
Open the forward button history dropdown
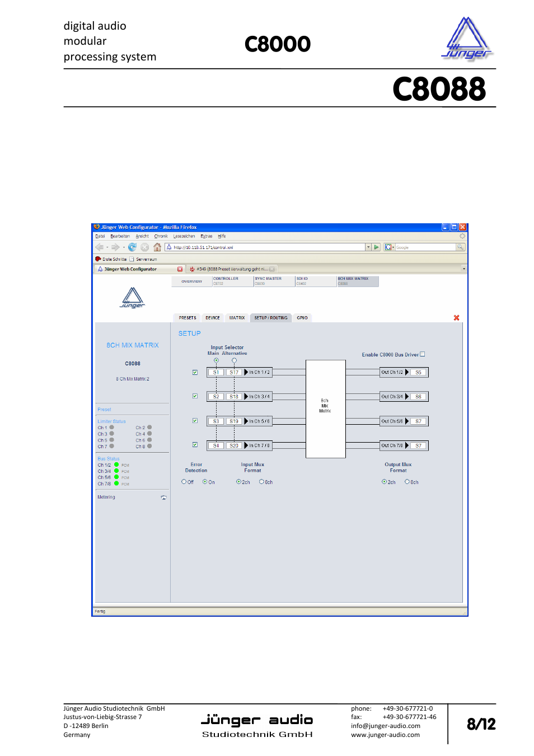coord(123,247)
